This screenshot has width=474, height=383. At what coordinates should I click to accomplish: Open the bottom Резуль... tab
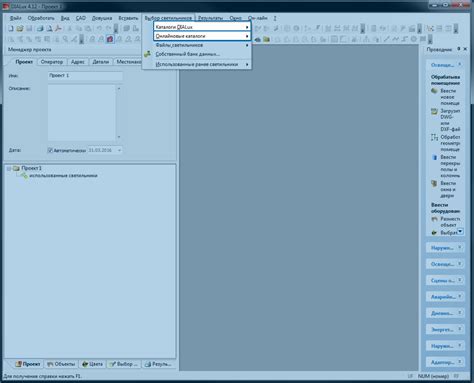pyautogui.click(x=158, y=364)
